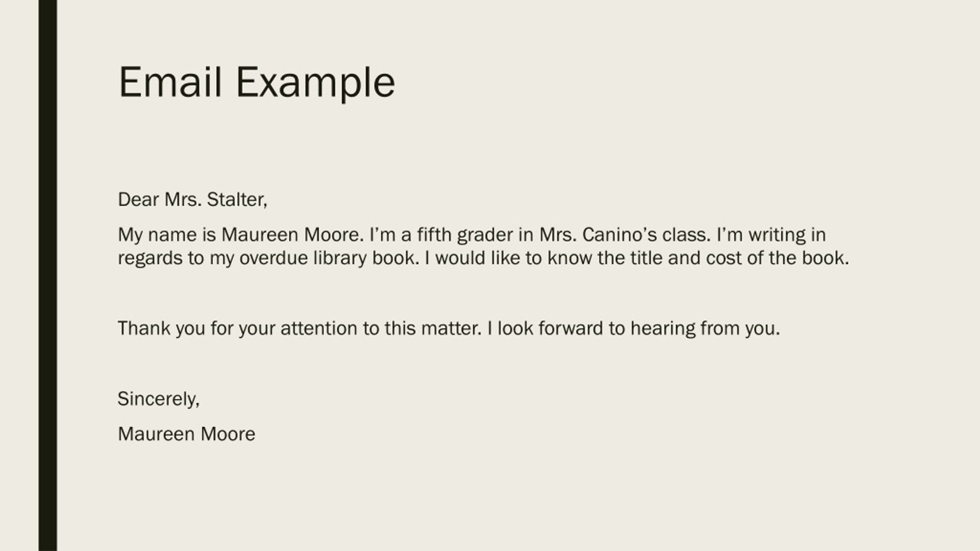Click the 'Maureen Moore' signature line
Image resolution: width=980 pixels, height=551 pixels.
(x=186, y=434)
